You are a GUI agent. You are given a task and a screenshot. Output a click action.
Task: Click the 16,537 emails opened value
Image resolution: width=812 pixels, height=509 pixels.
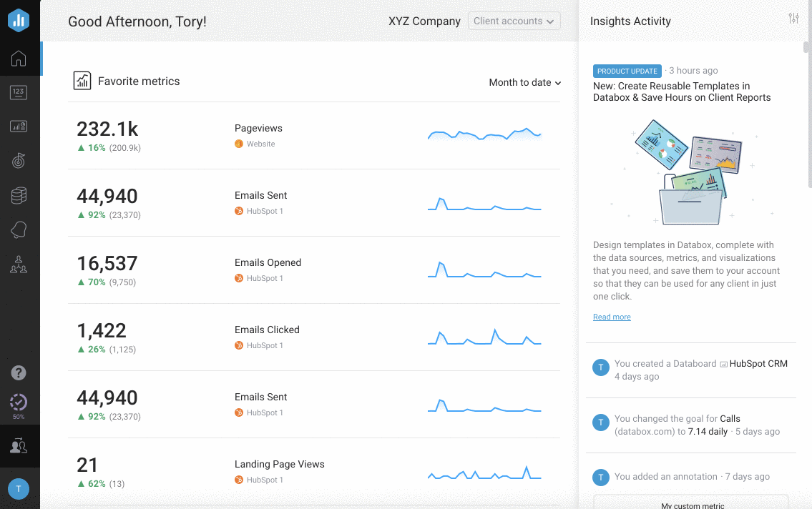[x=107, y=264]
